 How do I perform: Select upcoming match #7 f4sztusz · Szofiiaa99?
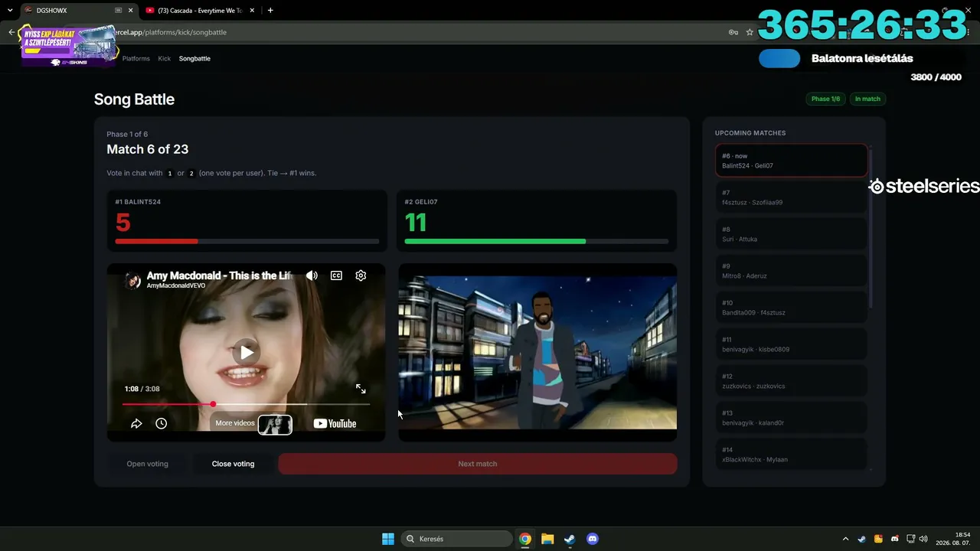[792, 197]
